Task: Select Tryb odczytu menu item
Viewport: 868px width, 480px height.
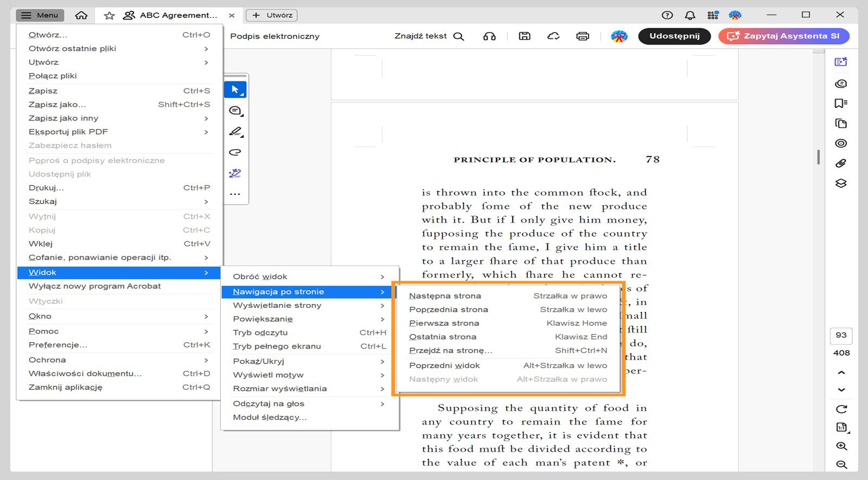Action: click(309, 333)
